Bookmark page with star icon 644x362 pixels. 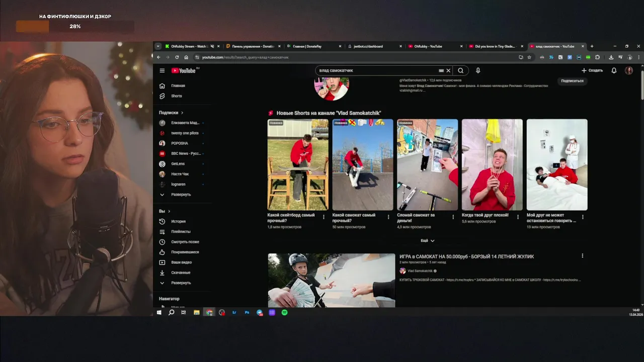click(x=529, y=57)
